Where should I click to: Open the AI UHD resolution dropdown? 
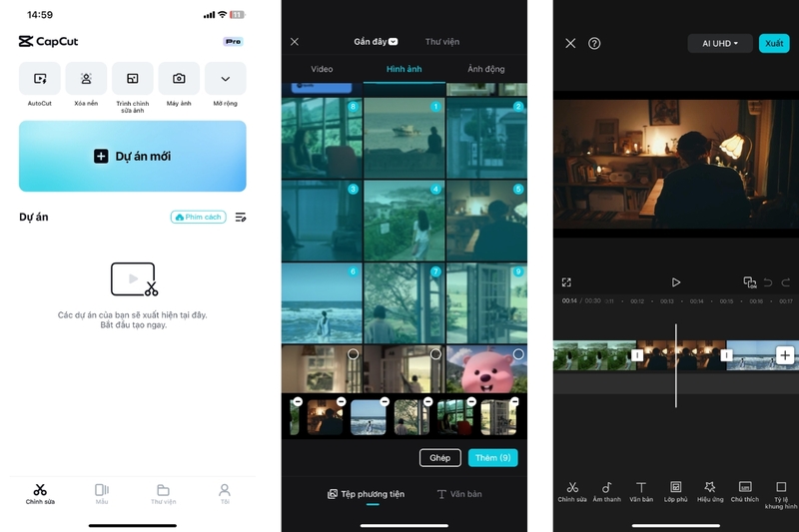coord(720,43)
